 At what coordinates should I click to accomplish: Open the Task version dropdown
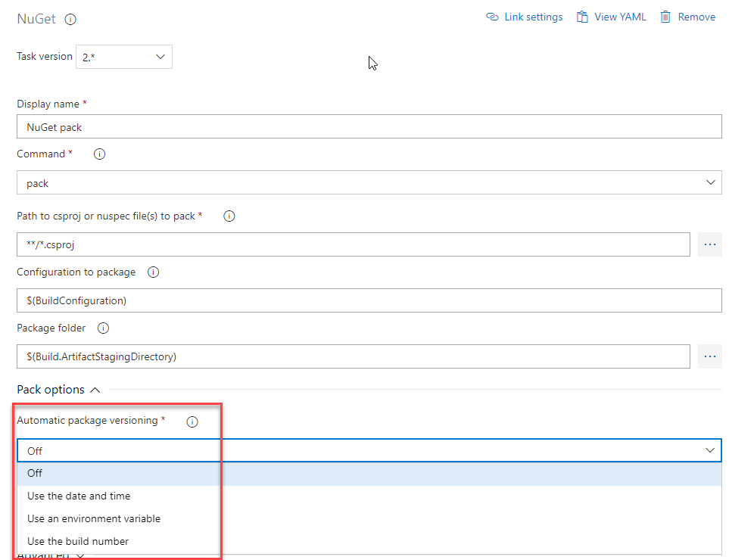124,57
